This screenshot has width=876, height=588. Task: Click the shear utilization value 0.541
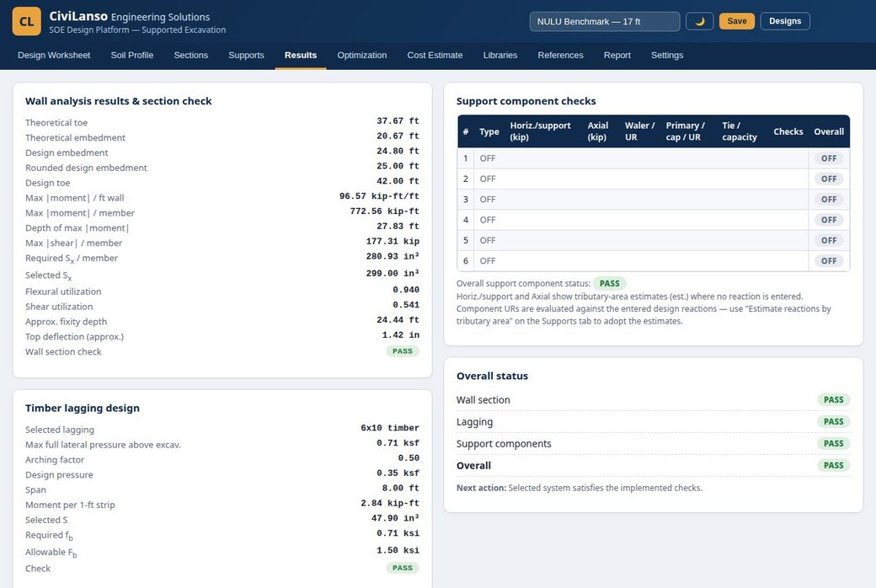point(406,305)
